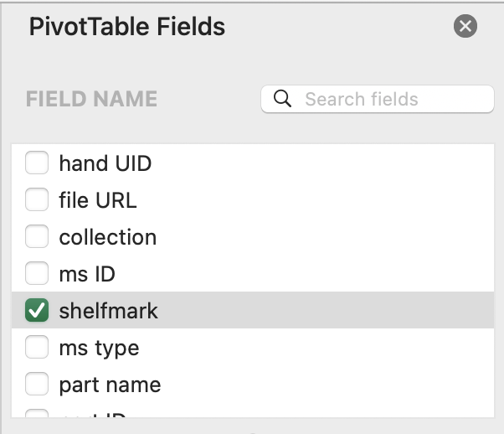The height and width of the screenshot is (434, 504).
Task: Click the highlighted shelfmark field text
Action: (x=109, y=311)
